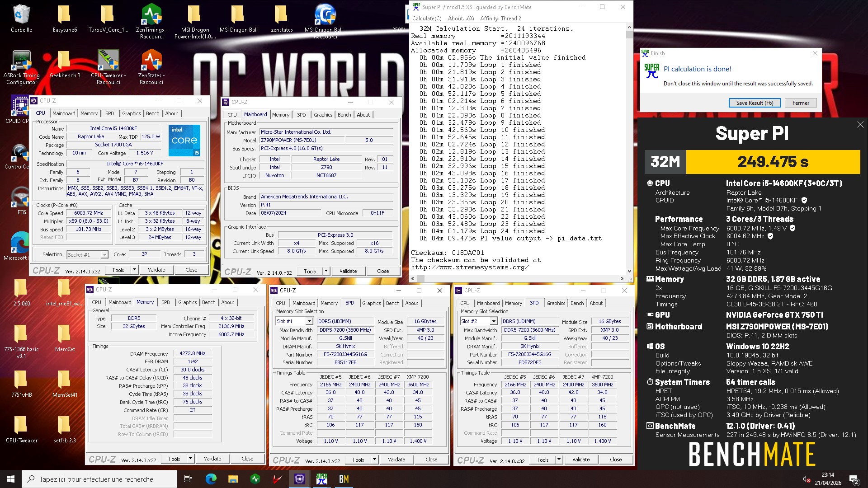Switch to Bench tab in top-left CPU-Z

pos(153,113)
